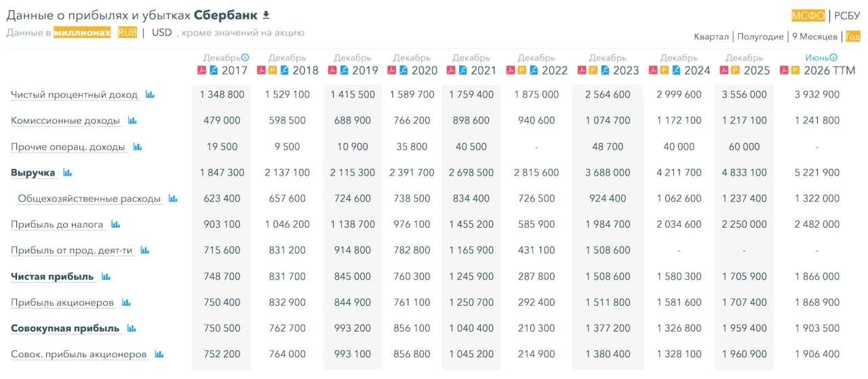Screen dimensions: 868x379
Task: Open the orange presentation icon for 2026 TTM
Action: point(795,70)
